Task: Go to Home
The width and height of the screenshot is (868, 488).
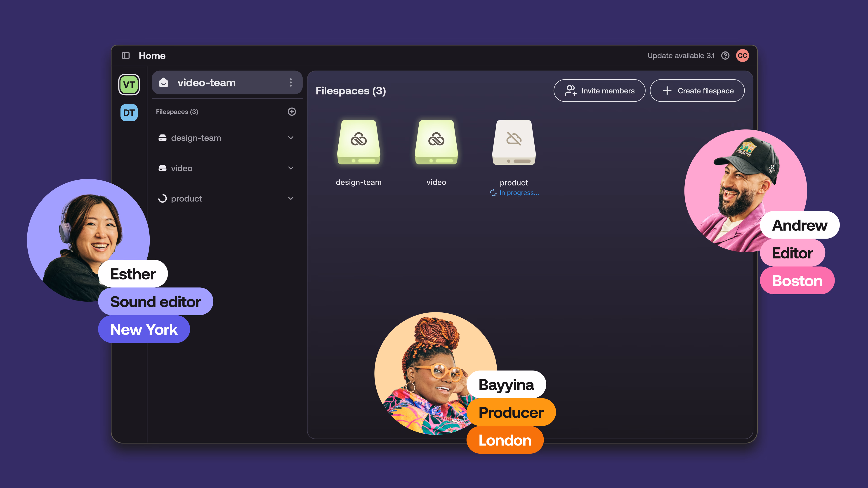Action: pyautogui.click(x=152, y=56)
